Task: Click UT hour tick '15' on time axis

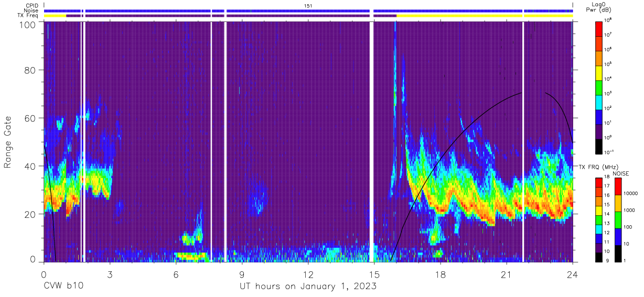Action: (374, 273)
